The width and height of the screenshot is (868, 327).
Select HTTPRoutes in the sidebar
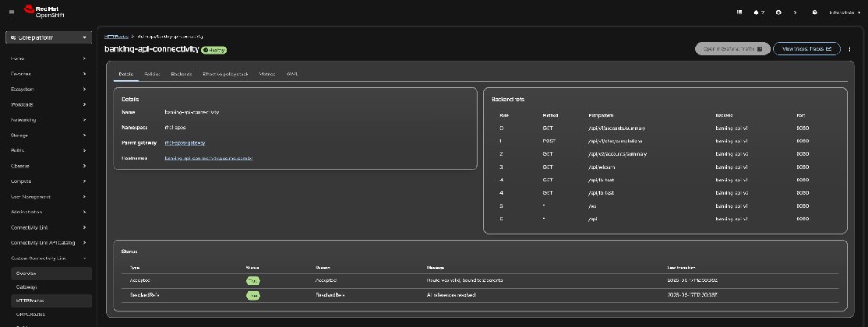pyautogui.click(x=52, y=301)
